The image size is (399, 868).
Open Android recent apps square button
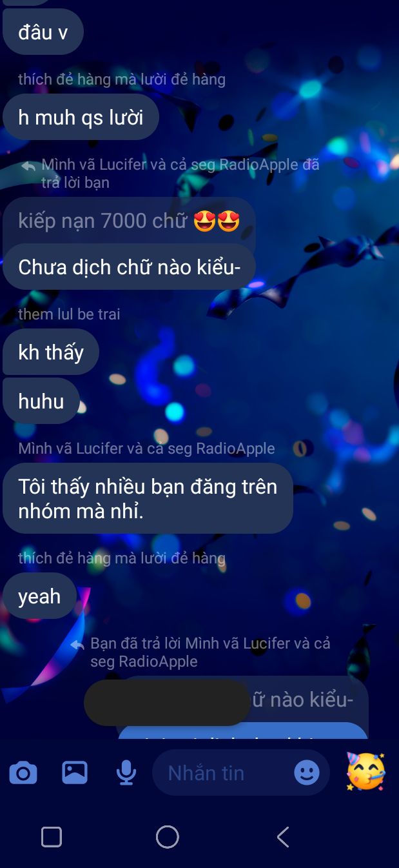[52, 837]
